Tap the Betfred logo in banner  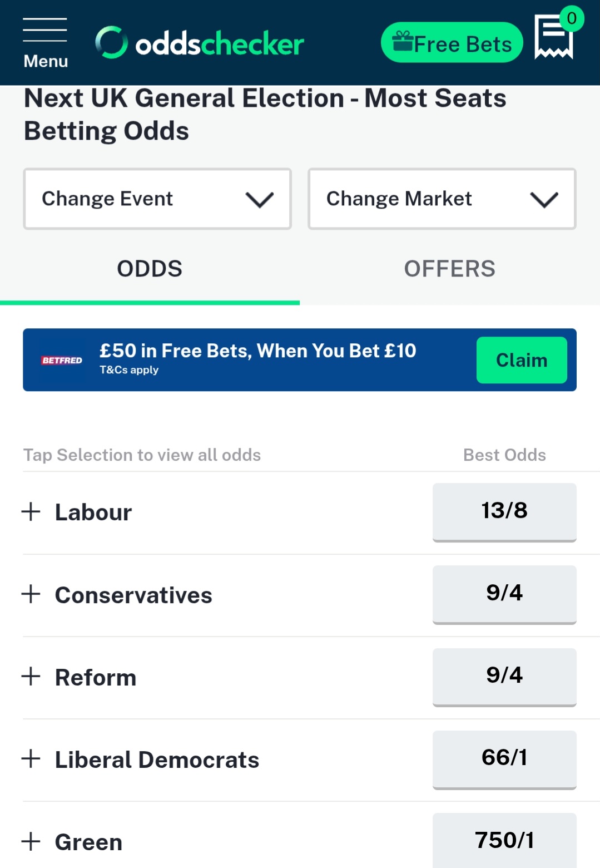62,360
